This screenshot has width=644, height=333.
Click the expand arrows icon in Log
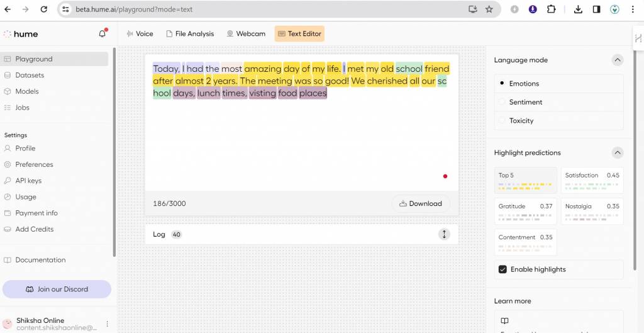click(x=444, y=234)
